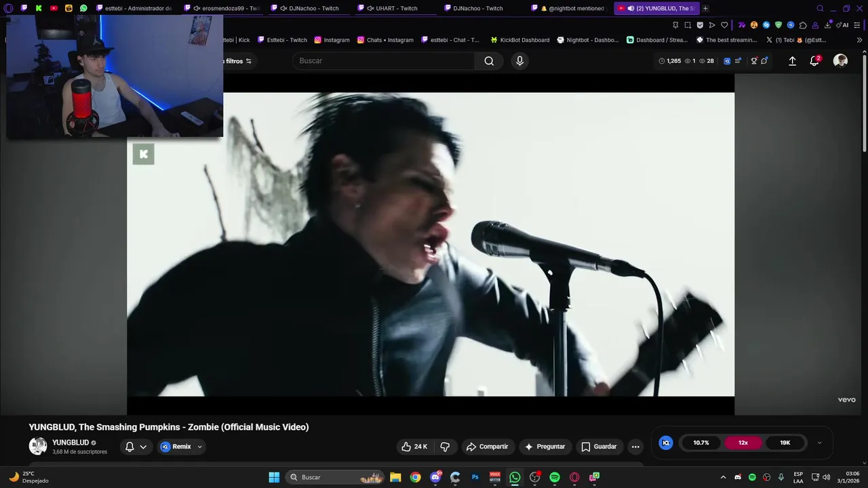Open the three-dots more actions menu
This screenshot has height=488, width=868.
635,447
